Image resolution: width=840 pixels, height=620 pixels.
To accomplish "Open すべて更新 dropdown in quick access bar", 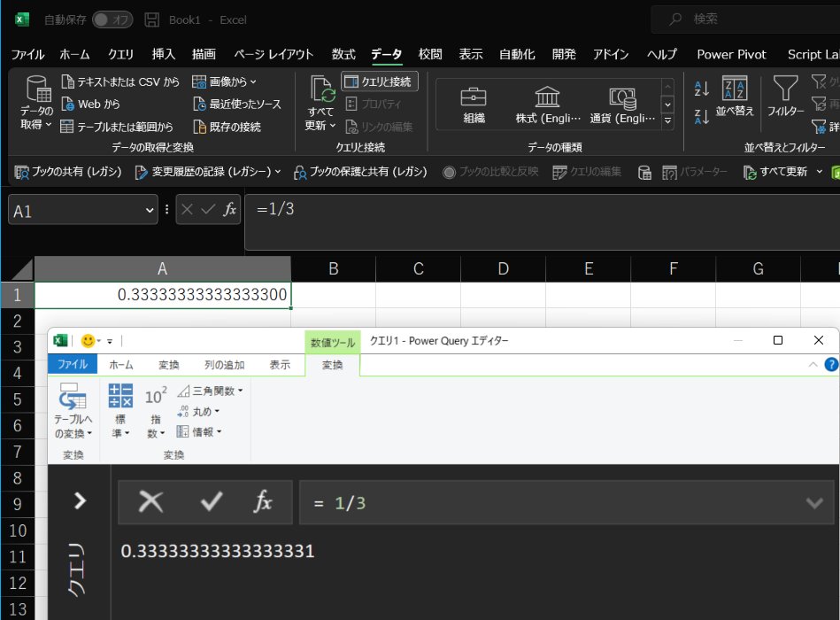I will pyautogui.click(x=819, y=172).
